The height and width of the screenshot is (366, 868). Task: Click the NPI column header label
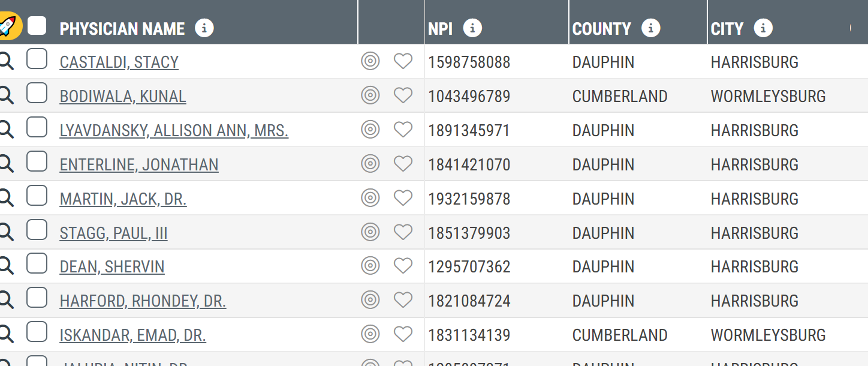tap(441, 29)
